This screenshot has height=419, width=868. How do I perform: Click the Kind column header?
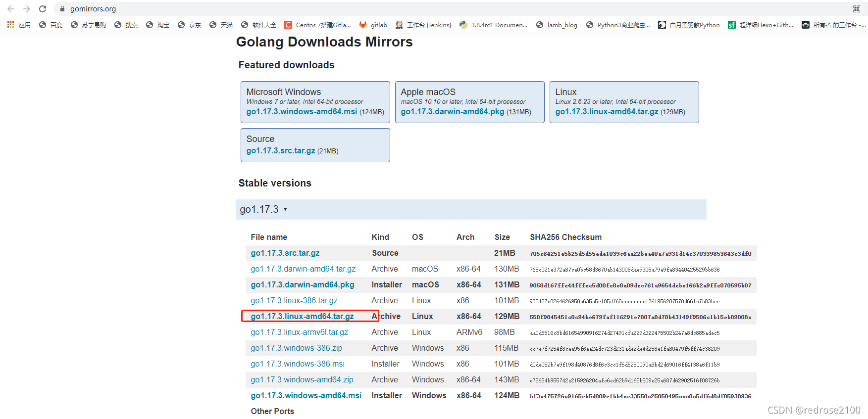(380, 237)
